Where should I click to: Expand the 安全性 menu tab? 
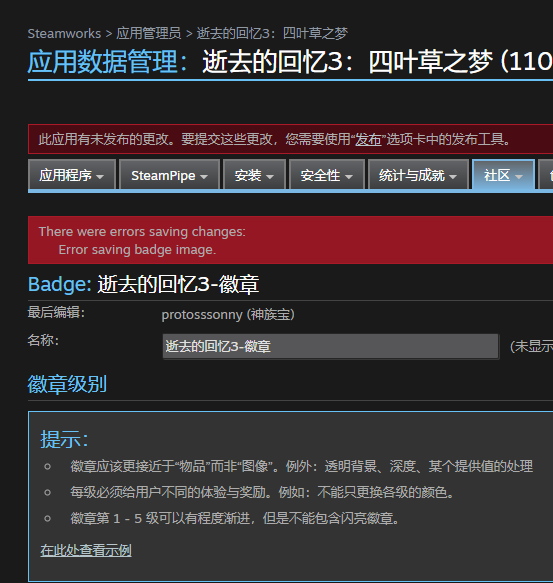(327, 175)
